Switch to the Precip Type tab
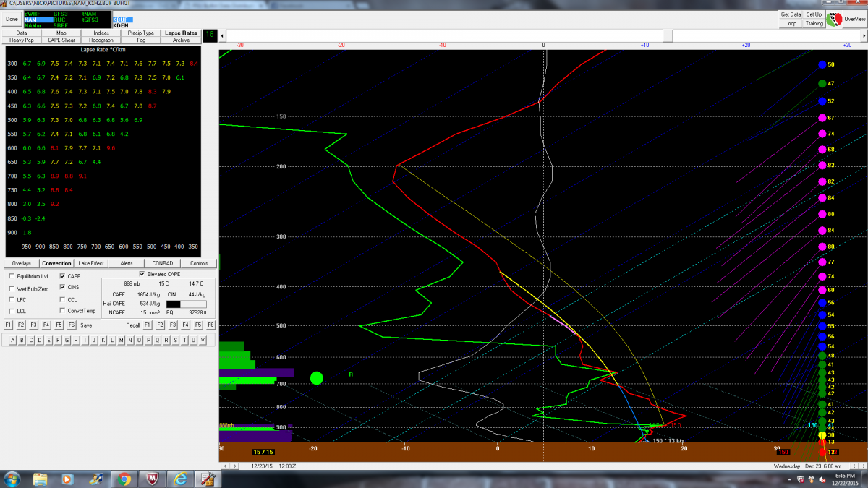Image resolution: width=868 pixels, height=488 pixels. point(141,33)
